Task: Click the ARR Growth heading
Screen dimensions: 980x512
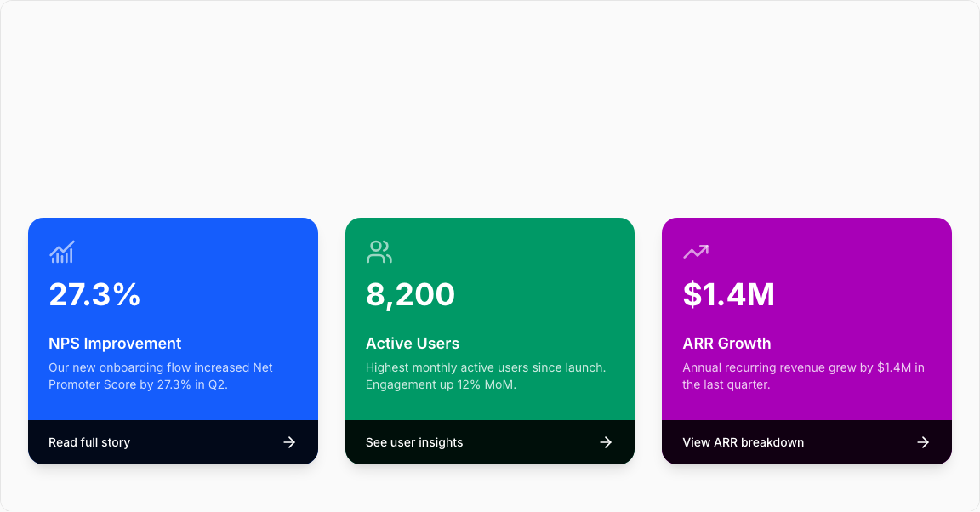Action: click(x=726, y=344)
